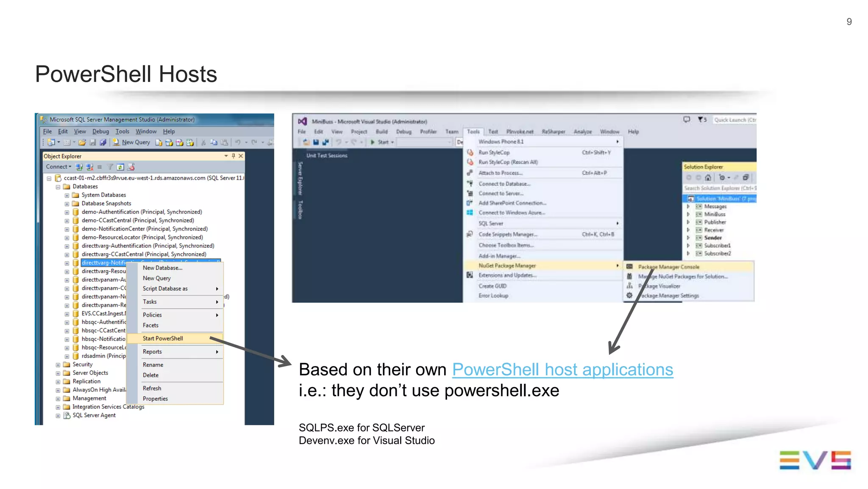The image size is (868, 489).
Task: Click the Copy icon in SSMS toolbar
Action: (x=214, y=143)
